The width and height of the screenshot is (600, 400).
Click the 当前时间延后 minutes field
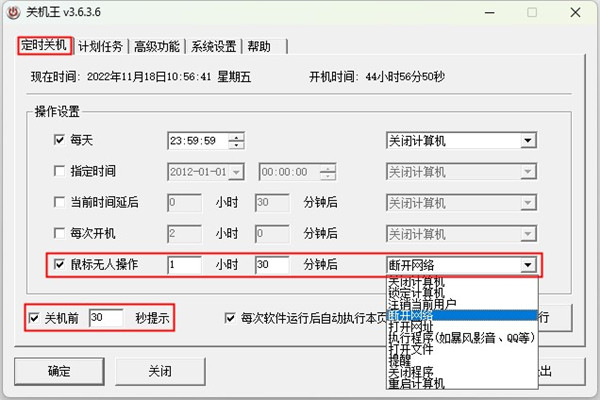tap(272, 202)
